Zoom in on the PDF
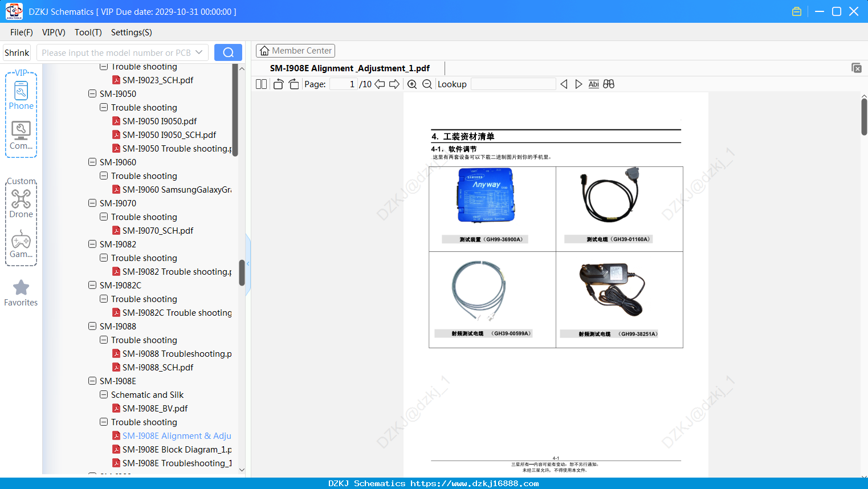Viewport: 868px width, 489px height. click(x=412, y=84)
